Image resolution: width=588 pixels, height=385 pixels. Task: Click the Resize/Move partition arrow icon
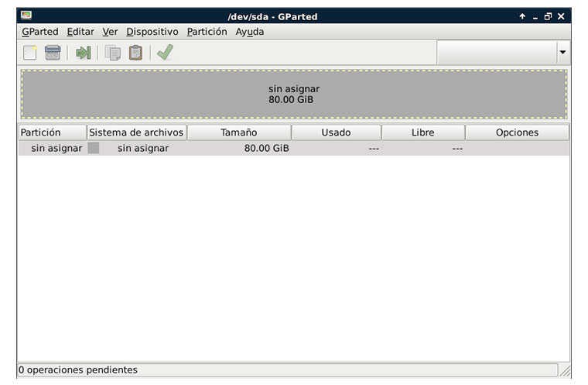83,53
